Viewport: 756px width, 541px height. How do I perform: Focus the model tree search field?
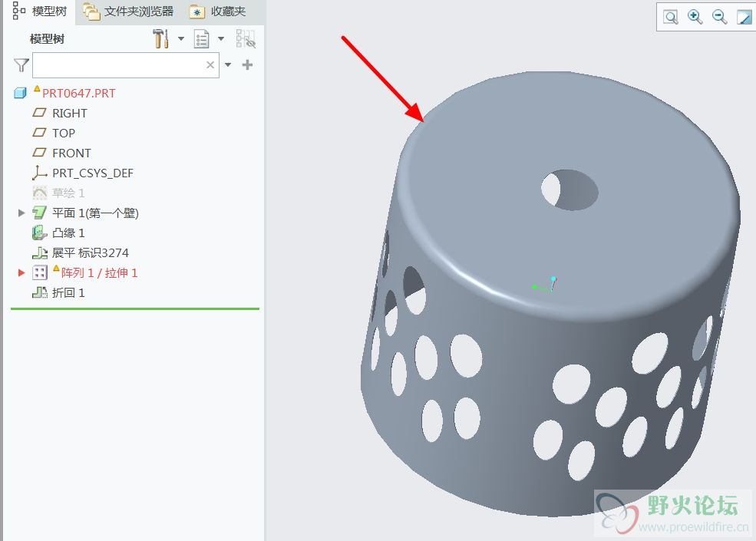pyautogui.click(x=125, y=65)
